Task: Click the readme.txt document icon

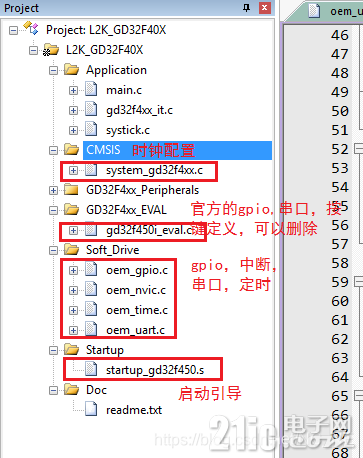Action: pyautogui.click(x=91, y=409)
